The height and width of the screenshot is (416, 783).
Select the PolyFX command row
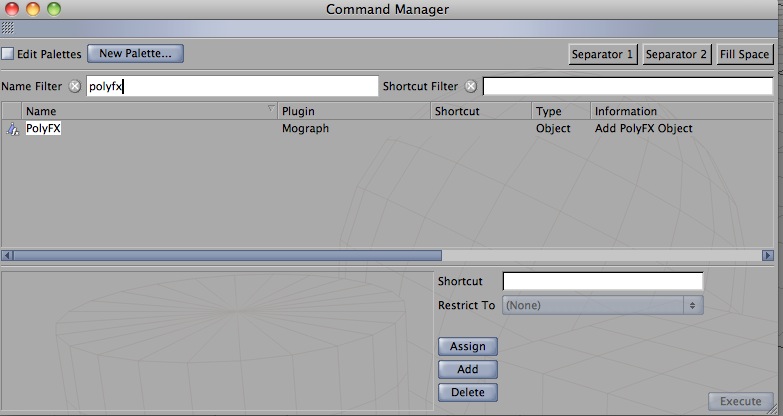coord(300,129)
